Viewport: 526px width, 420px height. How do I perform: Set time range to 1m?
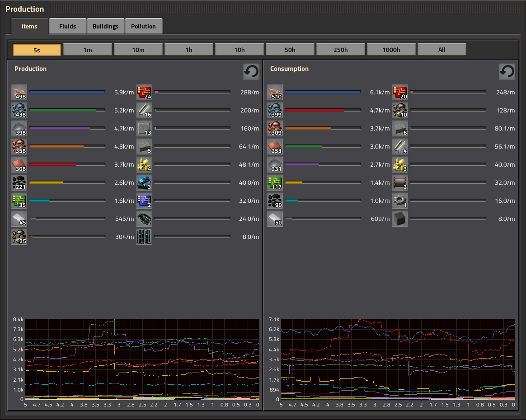[88, 50]
